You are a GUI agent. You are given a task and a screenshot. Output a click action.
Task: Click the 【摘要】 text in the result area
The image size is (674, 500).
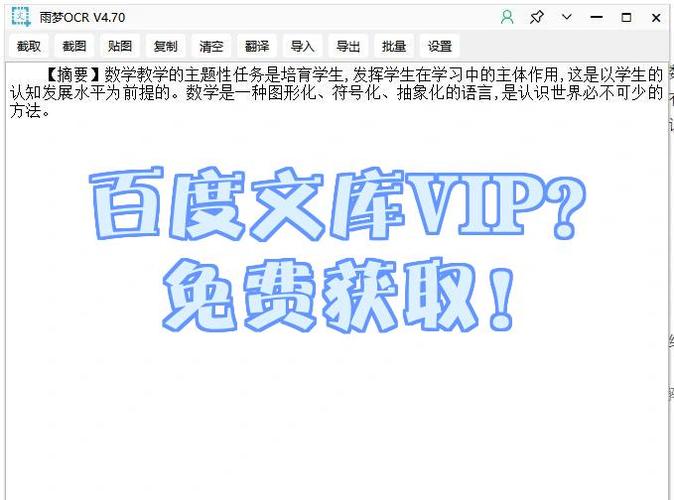click(x=73, y=75)
